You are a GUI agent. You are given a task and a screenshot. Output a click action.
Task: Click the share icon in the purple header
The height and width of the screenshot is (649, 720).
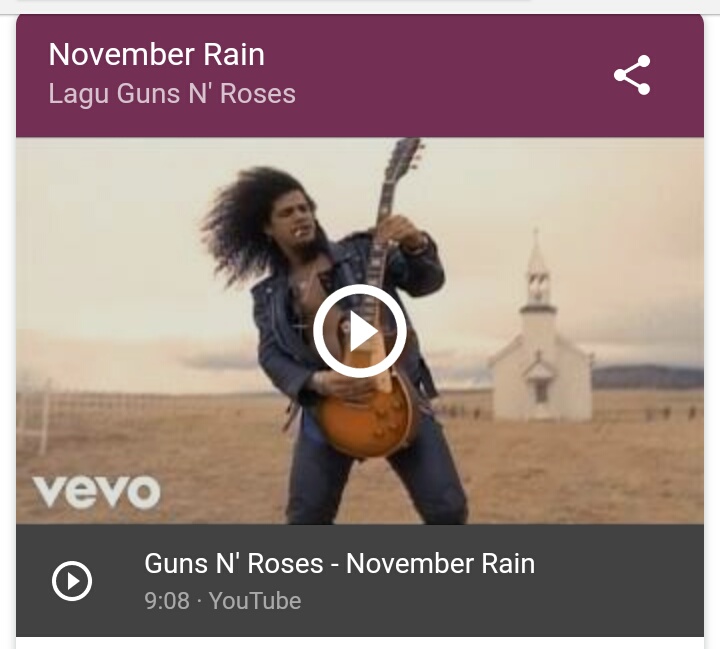coord(632,75)
